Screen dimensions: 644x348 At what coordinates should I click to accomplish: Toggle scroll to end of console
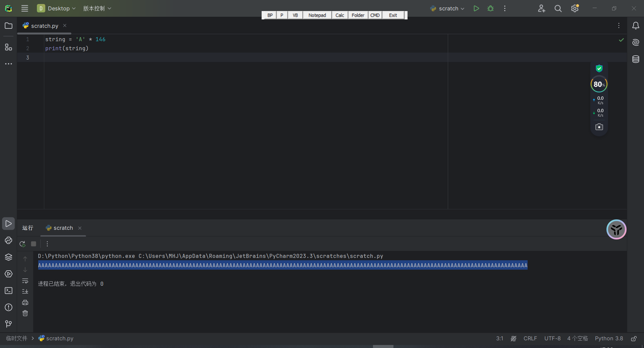pyautogui.click(x=25, y=291)
